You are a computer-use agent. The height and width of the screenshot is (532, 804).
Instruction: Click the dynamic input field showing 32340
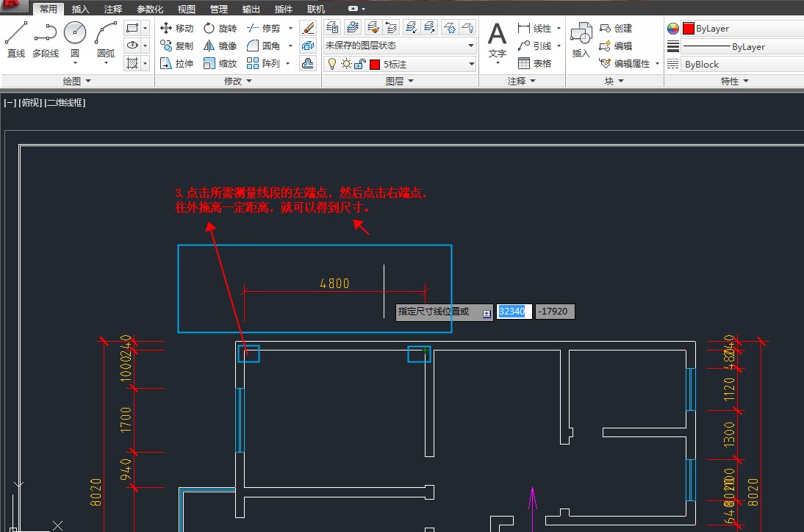[514, 311]
